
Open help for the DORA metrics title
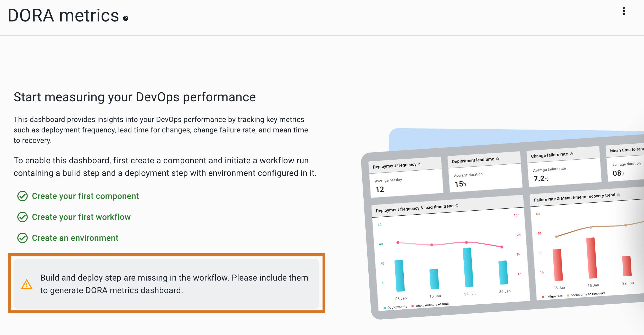125,18
